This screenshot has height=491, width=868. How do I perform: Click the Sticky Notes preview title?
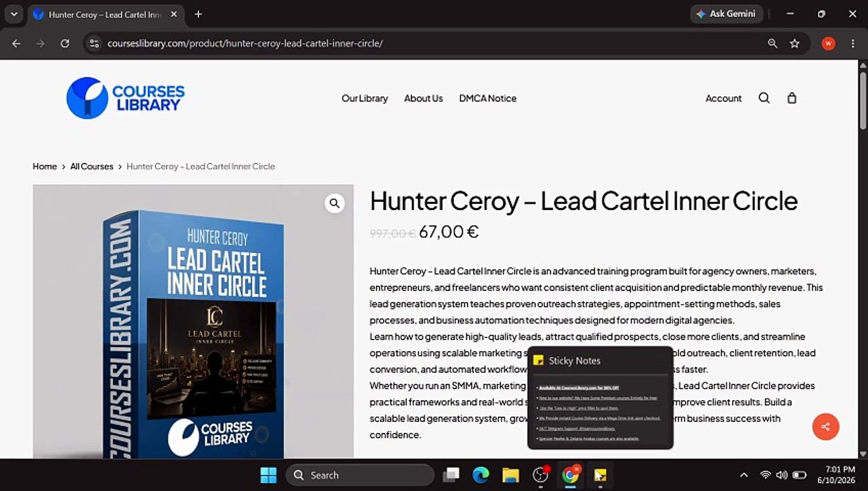click(x=575, y=361)
